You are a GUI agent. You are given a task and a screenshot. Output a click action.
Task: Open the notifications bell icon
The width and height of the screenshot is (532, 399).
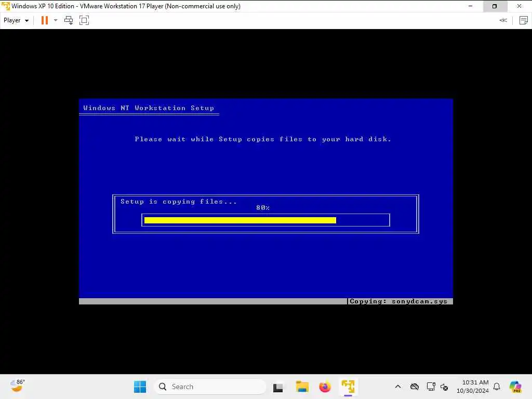click(x=497, y=387)
